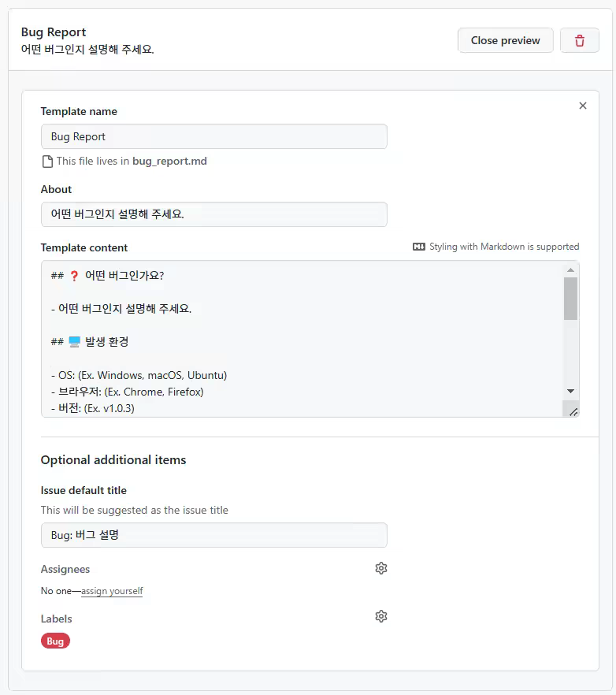The width and height of the screenshot is (616, 695).
Task: Click the red trash icon to delete template
Action: coord(580,40)
